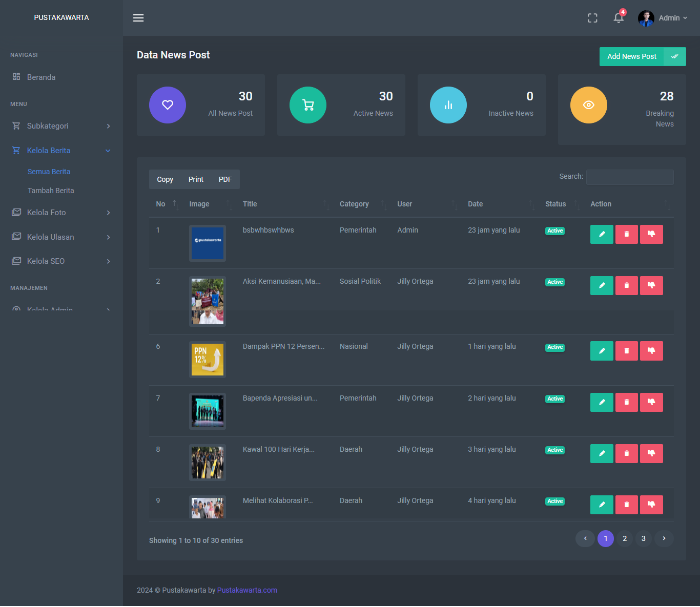Click the Add News Post button
This screenshot has height=607, width=700.
click(643, 56)
